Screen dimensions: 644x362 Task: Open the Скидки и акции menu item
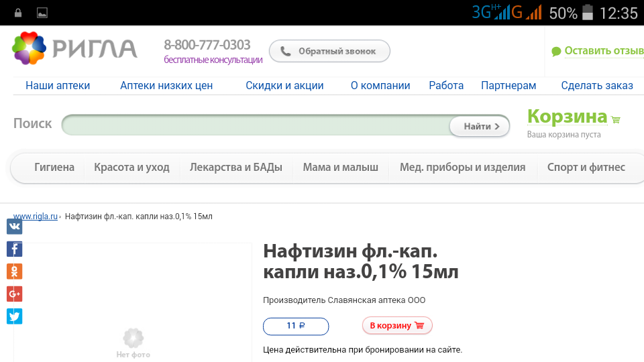(x=284, y=85)
